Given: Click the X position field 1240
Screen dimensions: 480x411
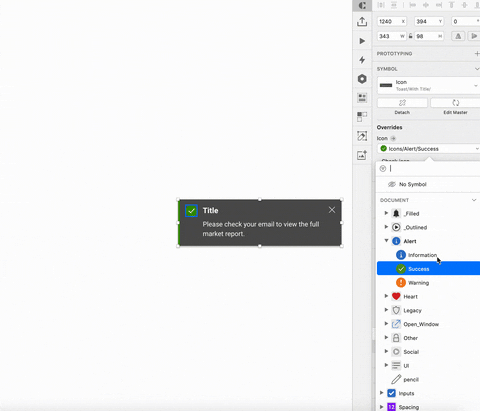Looking at the screenshot, I should tap(392, 21).
